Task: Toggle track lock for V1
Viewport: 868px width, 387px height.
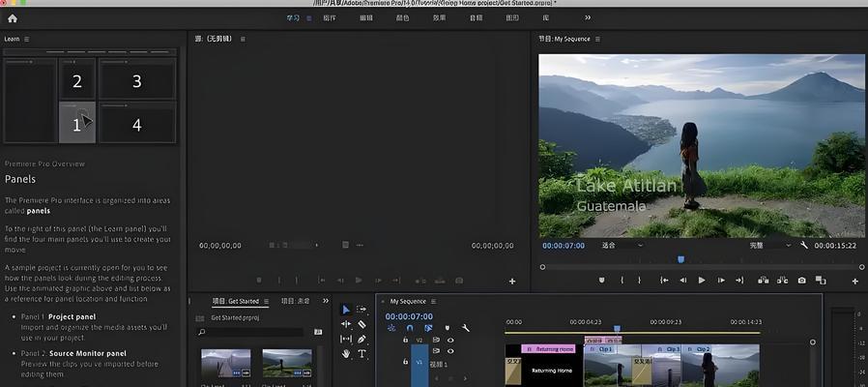Action: (x=405, y=361)
